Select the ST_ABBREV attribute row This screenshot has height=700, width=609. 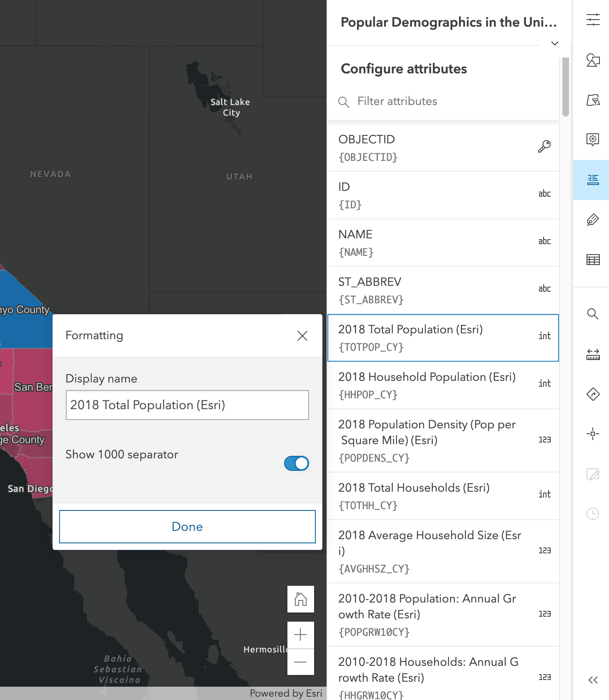(443, 290)
